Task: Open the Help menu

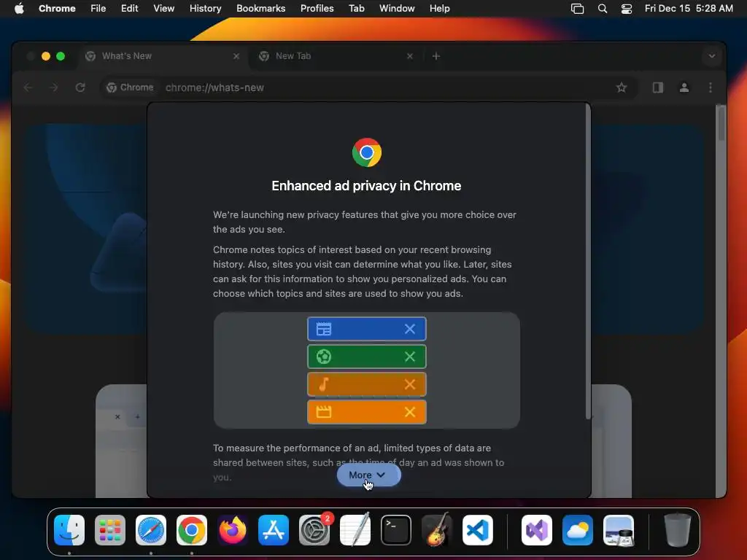Action: [x=439, y=9]
